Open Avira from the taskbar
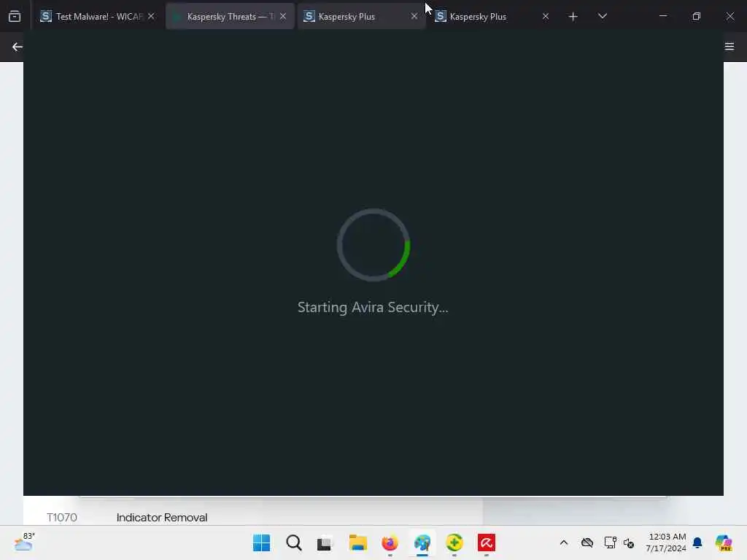747x560 pixels. 487,542
